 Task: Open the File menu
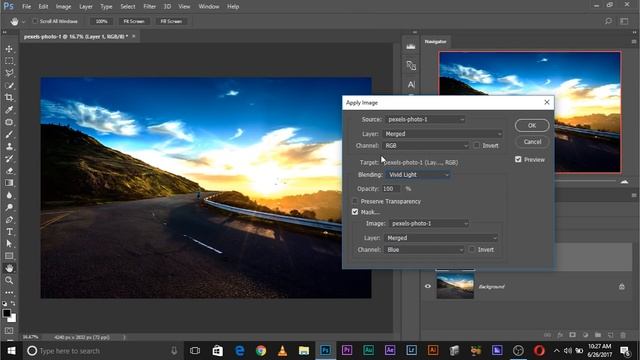pyautogui.click(x=27, y=7)
